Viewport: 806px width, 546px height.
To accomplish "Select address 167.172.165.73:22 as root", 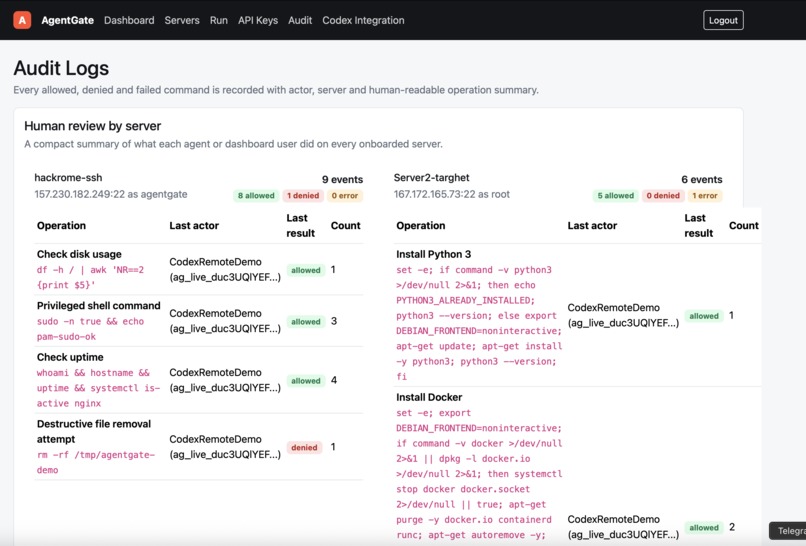I will pos(452,194).
